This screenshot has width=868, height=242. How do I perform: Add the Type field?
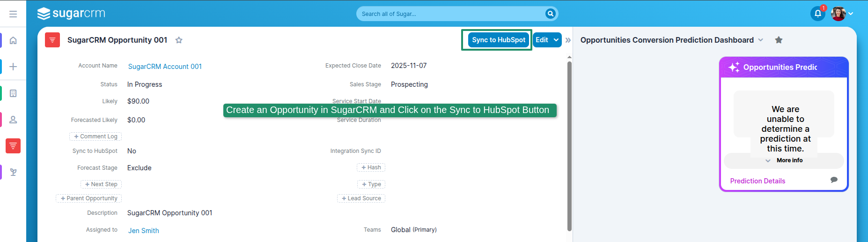click(x=371, y=184)
